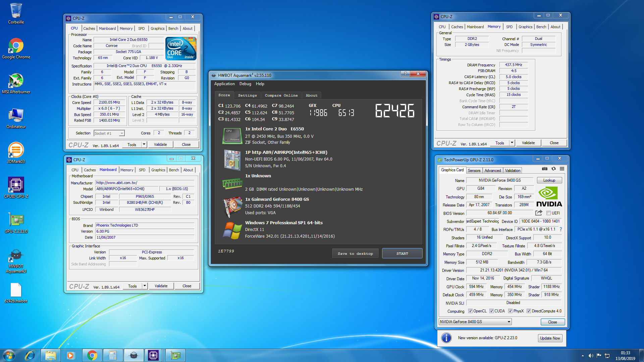Click Close button at bottom of GPU-Z
The width and height of the screenshot is (644, 362).
[x=552, y=322]
